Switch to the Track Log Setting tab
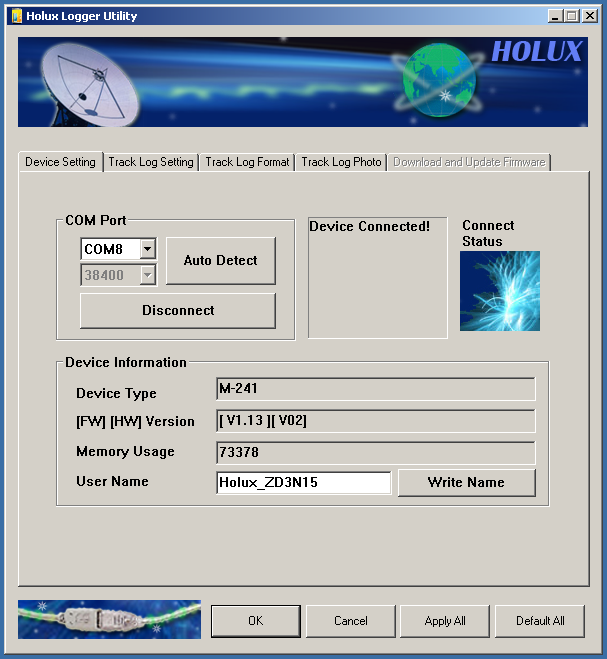This screenshot has height=659, width=607. [x=151, y=162]
